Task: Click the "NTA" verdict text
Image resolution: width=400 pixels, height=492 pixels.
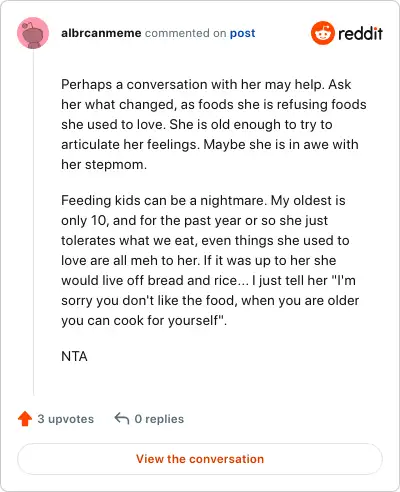Action: click(x=74, y=357)
